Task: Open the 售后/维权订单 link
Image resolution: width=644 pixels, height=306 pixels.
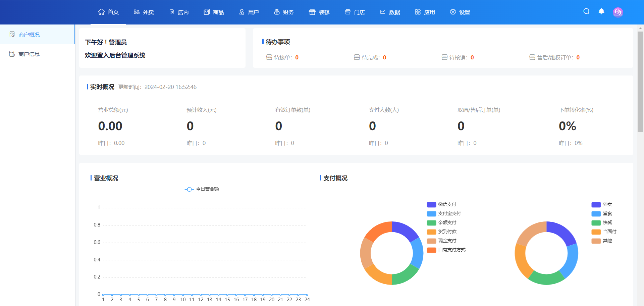Action: tap(555, 57)
